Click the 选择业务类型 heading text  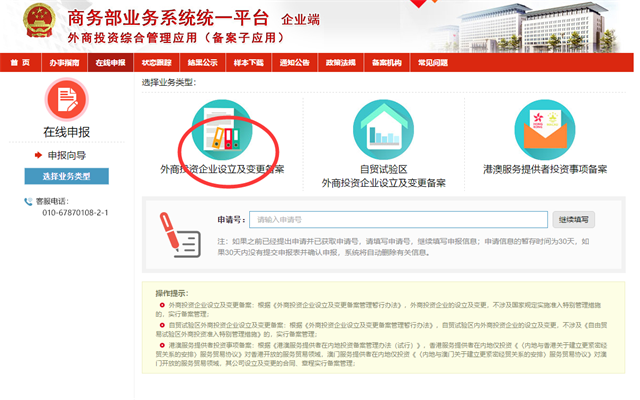(169, 82)
